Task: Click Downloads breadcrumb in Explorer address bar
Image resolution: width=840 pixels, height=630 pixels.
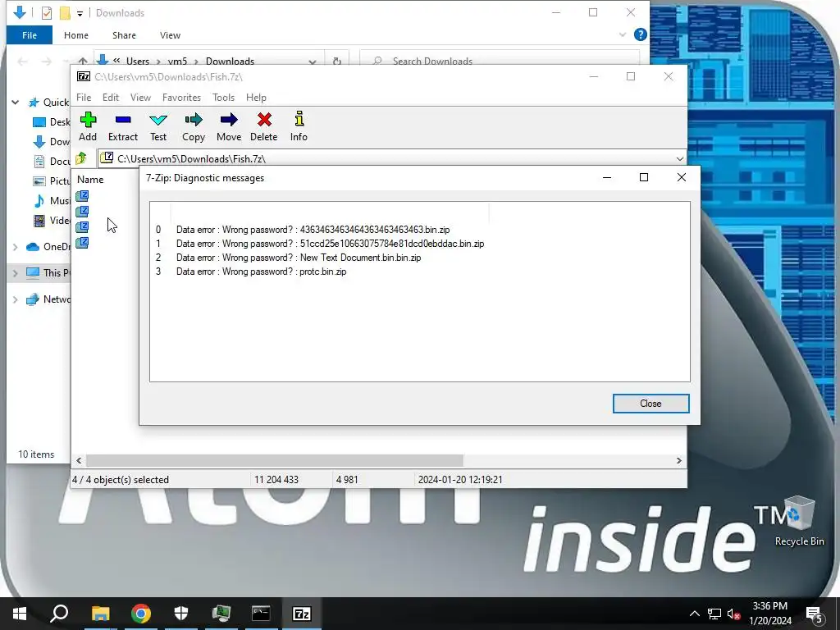Action: coord(230,61)
